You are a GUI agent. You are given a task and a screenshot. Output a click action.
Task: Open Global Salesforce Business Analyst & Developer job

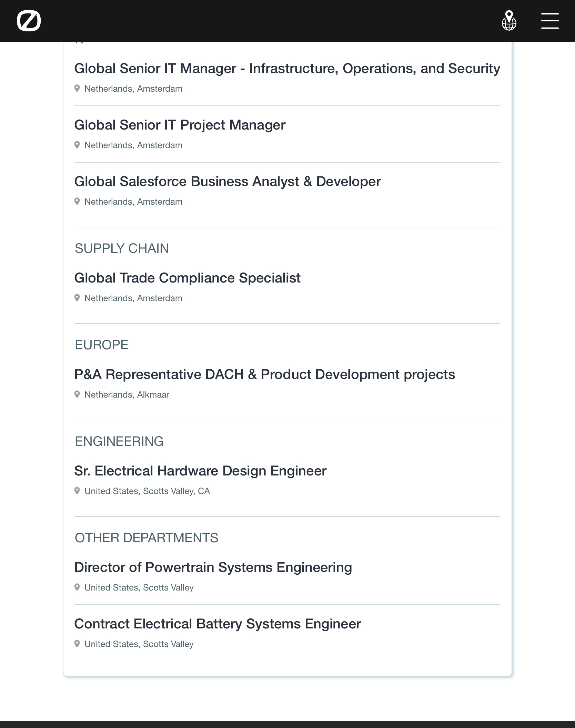pos(228,181)
